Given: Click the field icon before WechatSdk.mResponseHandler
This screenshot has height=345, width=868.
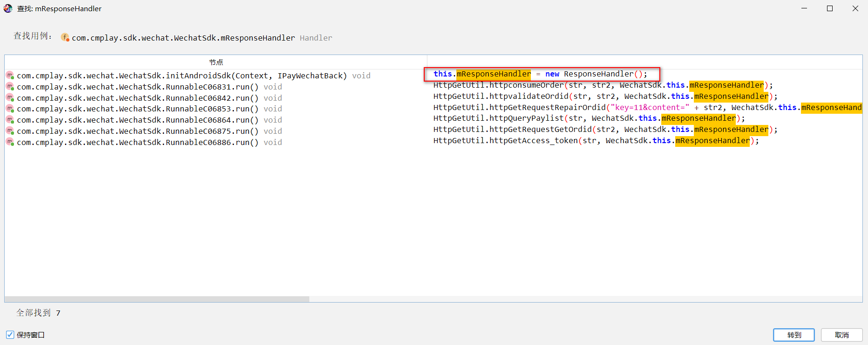Looking at the screenshot, I should tap(65, 37).
